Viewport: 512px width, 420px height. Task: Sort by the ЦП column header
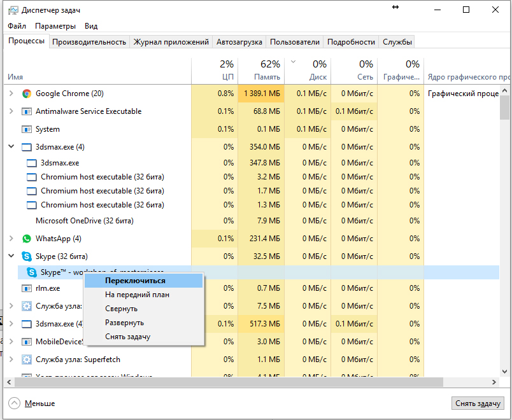[215, 71]
